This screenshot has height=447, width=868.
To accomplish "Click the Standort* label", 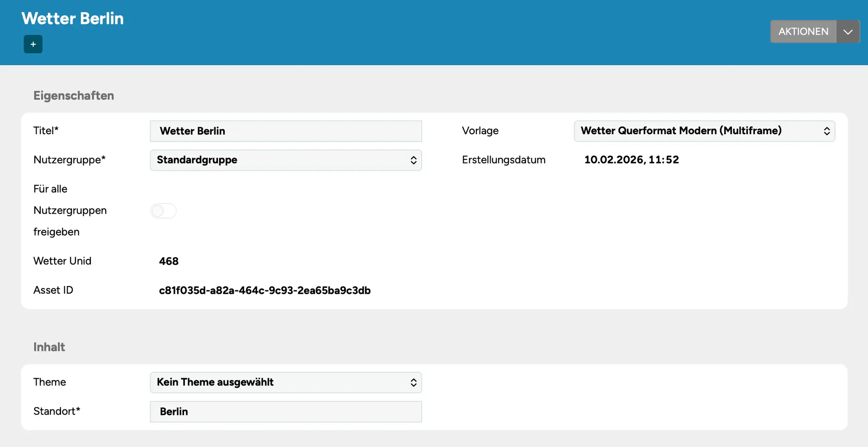I will [x=57, y=411].
